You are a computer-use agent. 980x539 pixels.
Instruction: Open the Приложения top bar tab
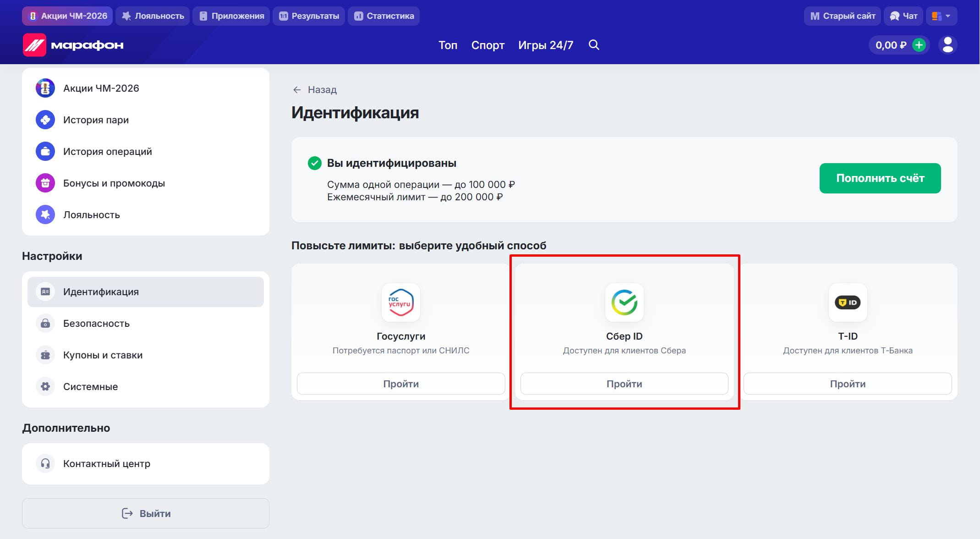click(231, 16)
